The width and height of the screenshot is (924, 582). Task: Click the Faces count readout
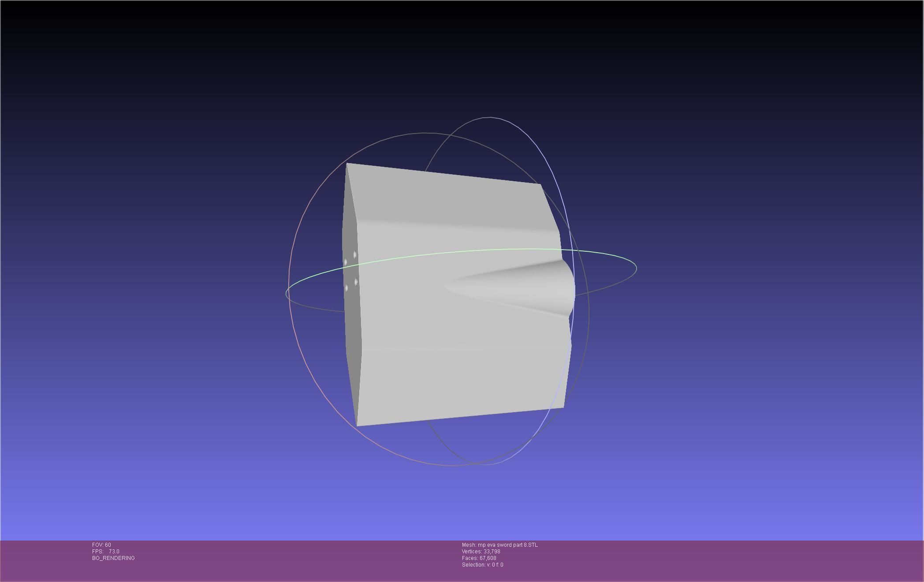[479, 558]
